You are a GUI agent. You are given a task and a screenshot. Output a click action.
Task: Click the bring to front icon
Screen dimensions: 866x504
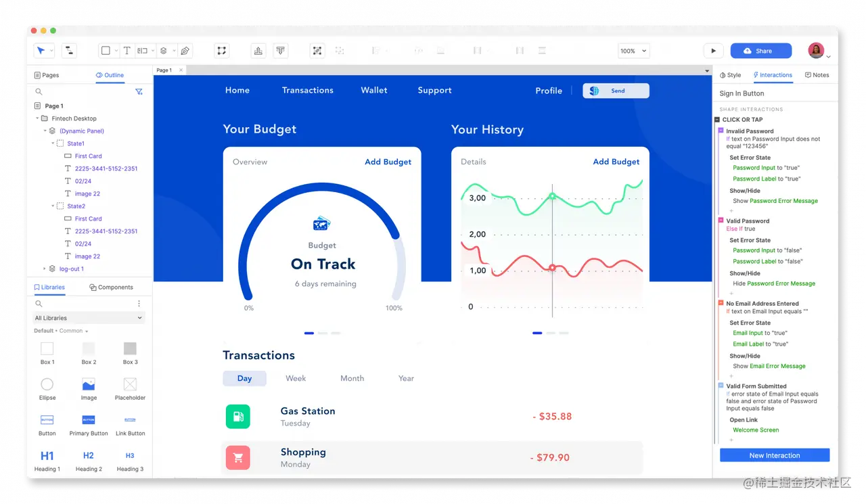pos(258,51)
